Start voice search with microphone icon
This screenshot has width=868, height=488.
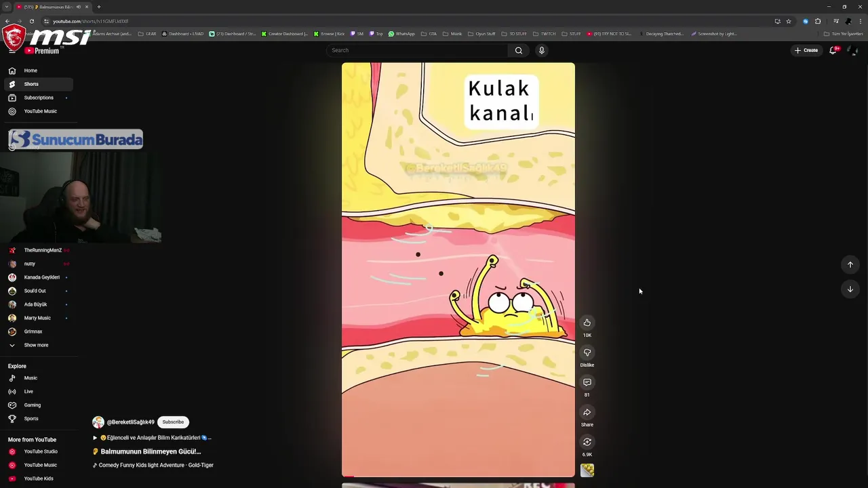click(541, 50)
